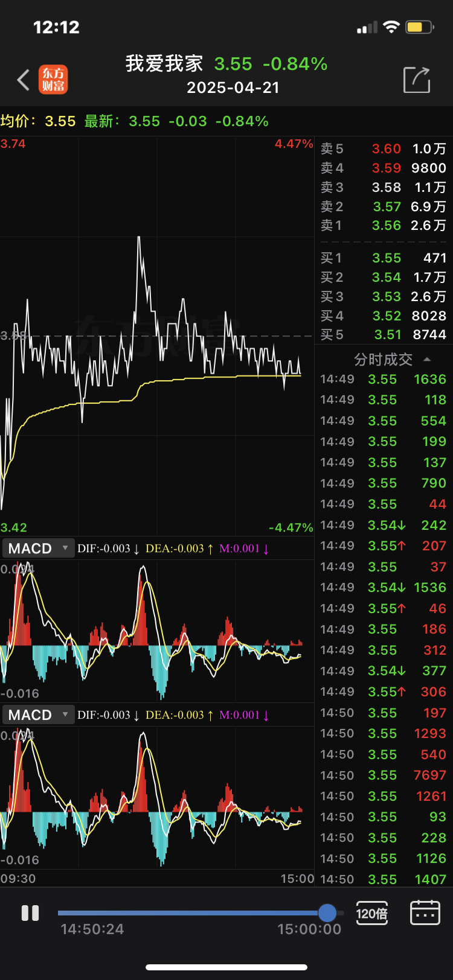Move the replay progress slider handle
453x980 pixels.
tap(327, 912)
